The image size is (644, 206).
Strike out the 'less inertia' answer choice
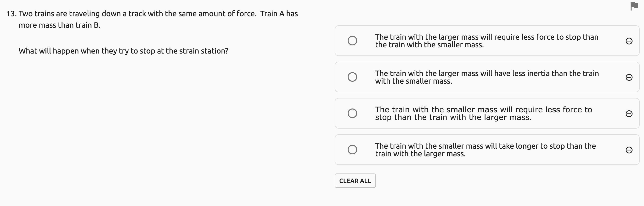click(629, 77)
